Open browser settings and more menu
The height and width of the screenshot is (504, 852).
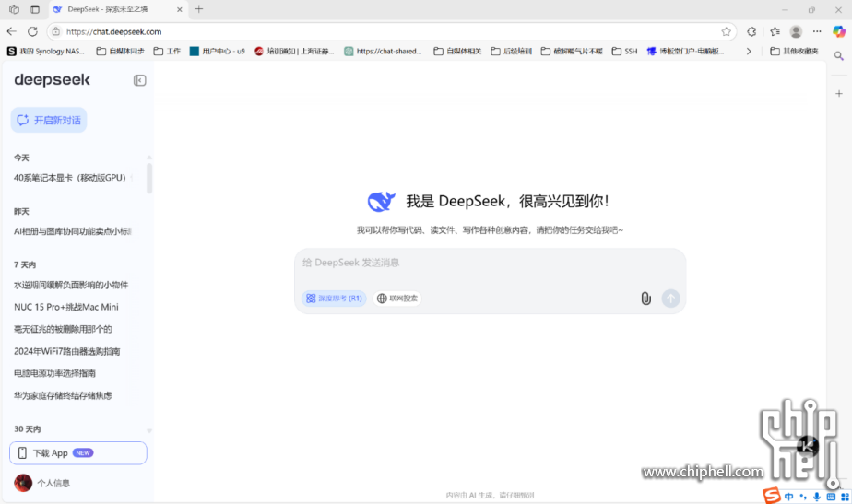click(x=817, y=31)
